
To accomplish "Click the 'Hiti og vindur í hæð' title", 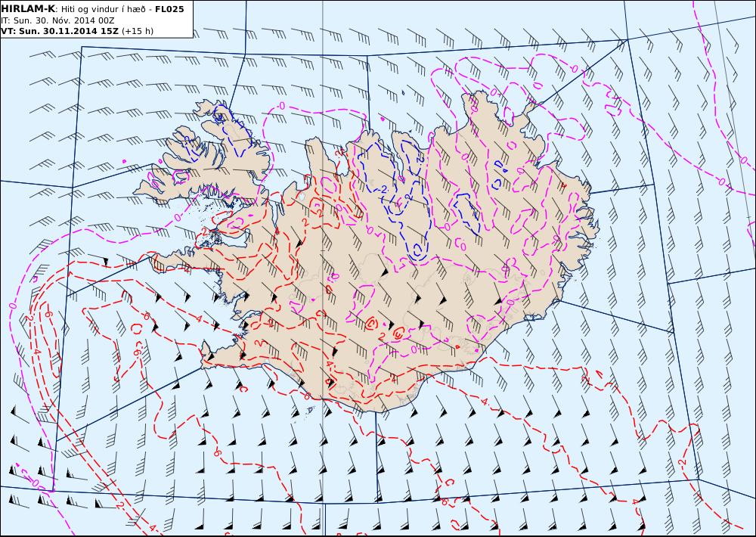I will [103, 9].
